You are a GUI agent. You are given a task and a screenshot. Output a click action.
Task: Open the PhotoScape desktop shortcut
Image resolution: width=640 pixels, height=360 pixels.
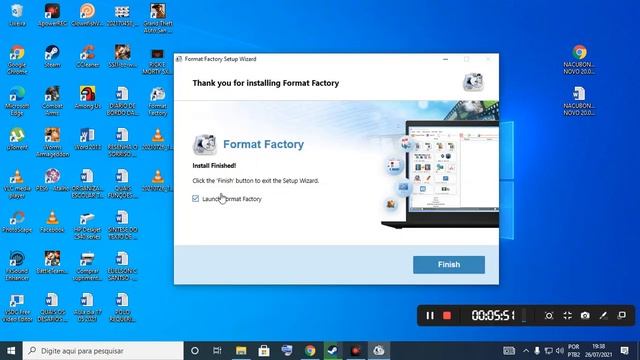point(17,222)
